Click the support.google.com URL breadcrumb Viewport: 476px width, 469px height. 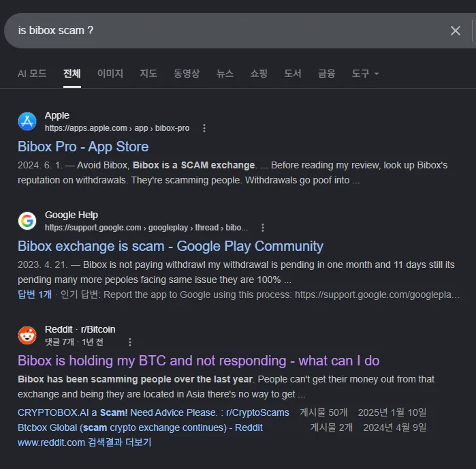click(146, 228)
